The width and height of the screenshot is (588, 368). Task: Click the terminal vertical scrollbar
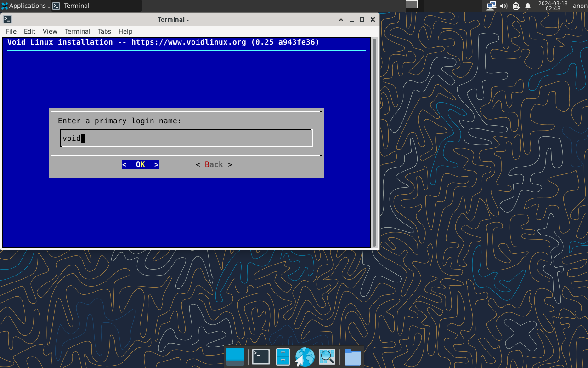pyautogui.click(x=374, y=143)
